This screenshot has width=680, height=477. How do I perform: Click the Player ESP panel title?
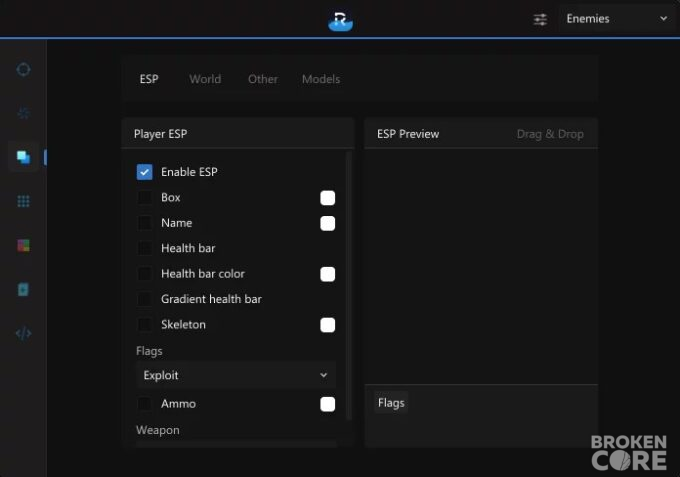[160, 134]
